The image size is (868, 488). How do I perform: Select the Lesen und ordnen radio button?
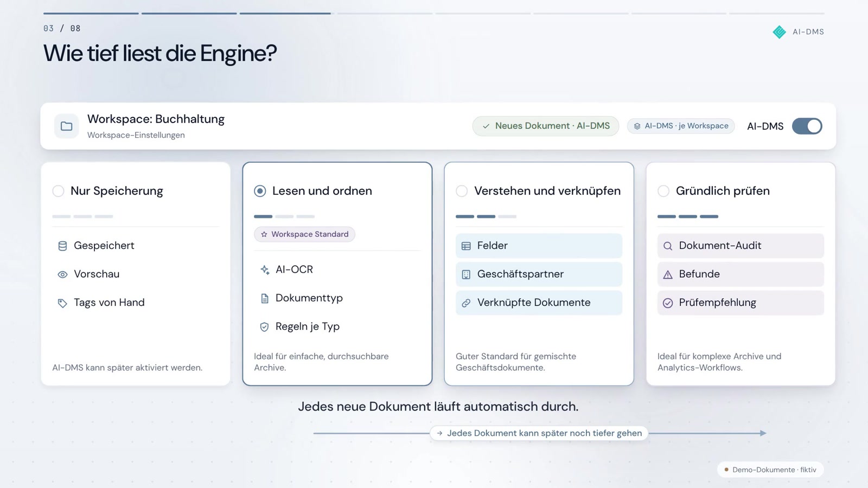[260, 191]
